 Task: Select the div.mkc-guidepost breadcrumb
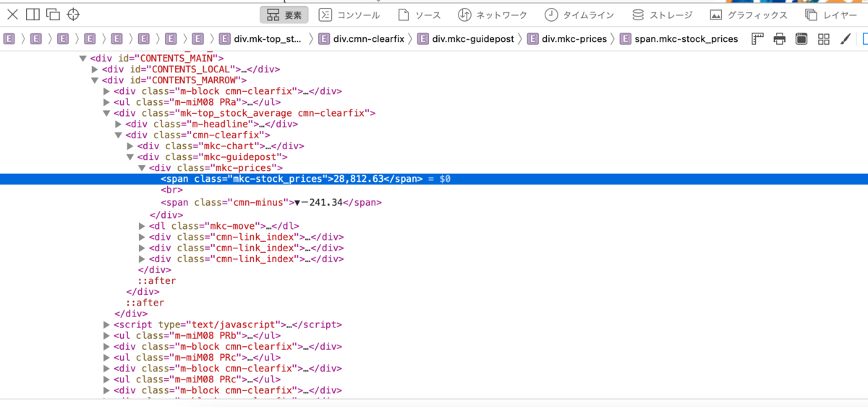[x=467, y=39]
